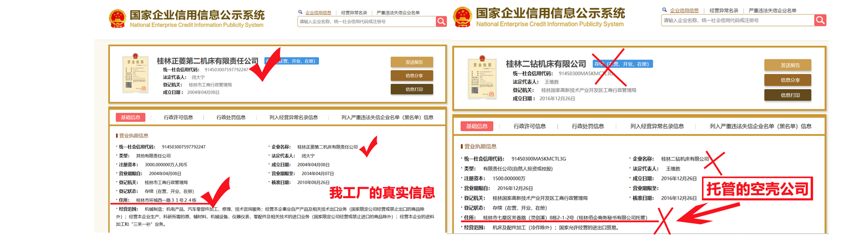868x239 pixels.
Task: Click business scope text 机床及配件加工（冷作除外）
Action: pos(522,228)
